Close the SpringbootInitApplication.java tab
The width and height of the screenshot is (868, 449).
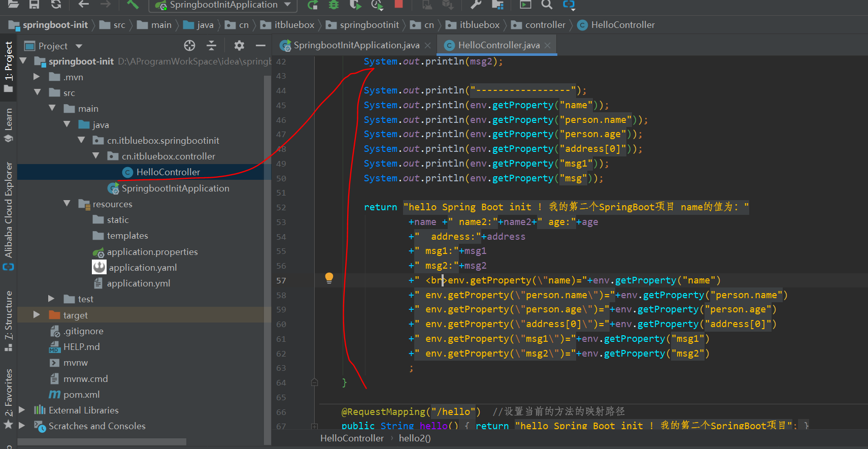(428, 45)
